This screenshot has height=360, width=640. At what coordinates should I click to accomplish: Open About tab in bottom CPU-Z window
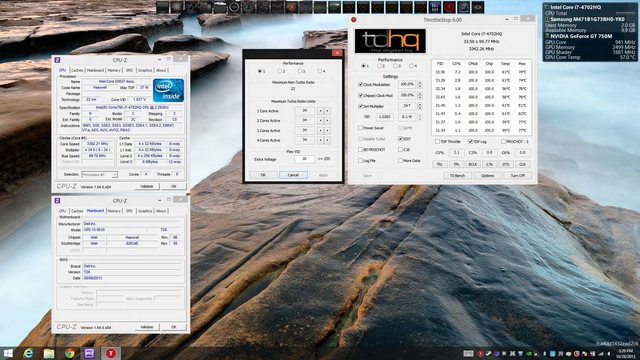[x=161, y=211]
